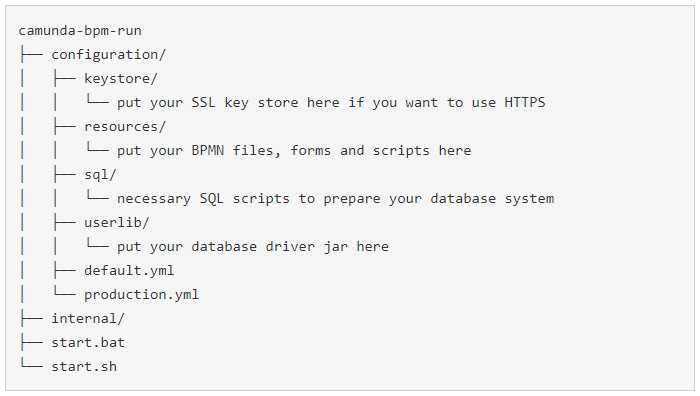Click the start.bat file entry
The width and height of the screenshot is (700, 396).
pos(88,343)
